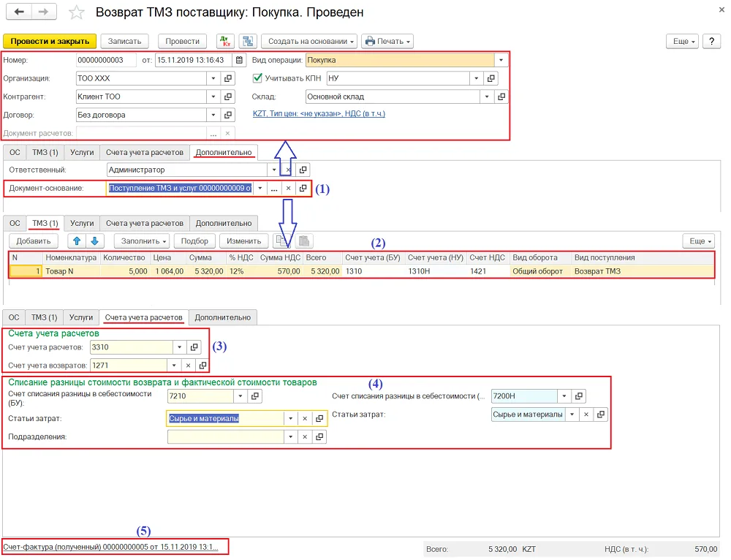The image size is (731, 560).
Task: Expand the Создать на основании menu
Action: [x=309, y=41]
